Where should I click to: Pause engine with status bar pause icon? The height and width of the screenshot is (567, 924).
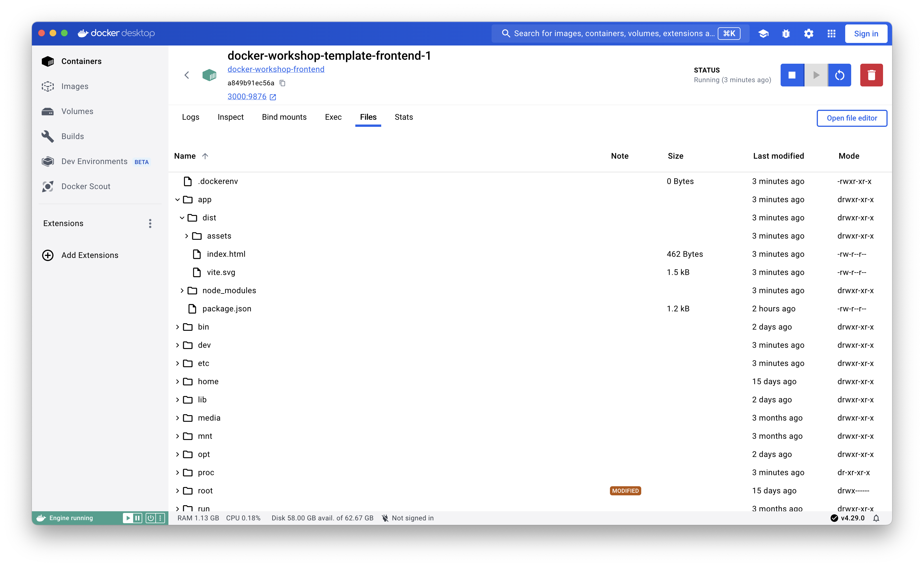point(137,518)
